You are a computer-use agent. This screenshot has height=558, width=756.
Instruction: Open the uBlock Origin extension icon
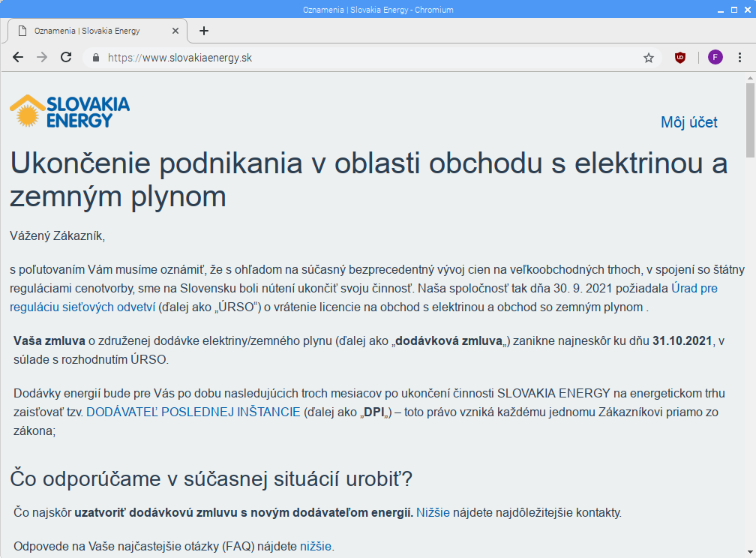click(x=679, y=58)
